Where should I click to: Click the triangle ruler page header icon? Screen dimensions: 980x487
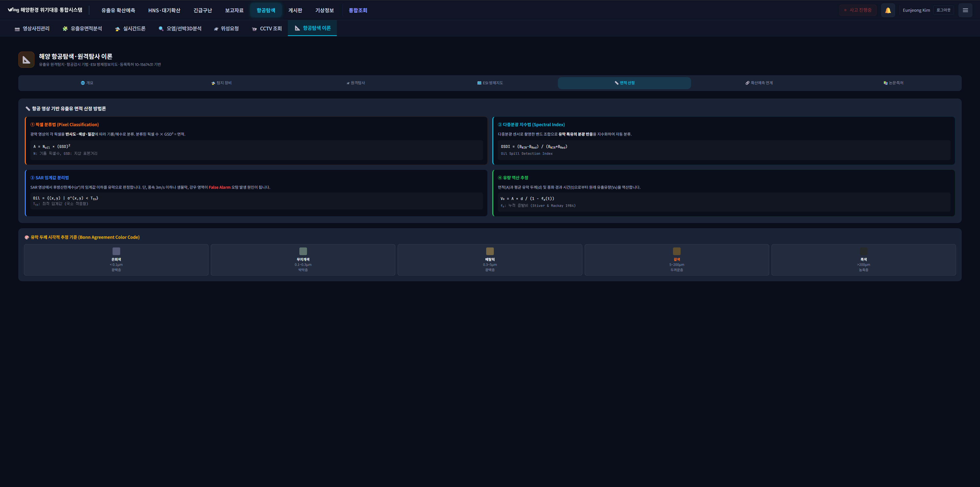[26, 60]
